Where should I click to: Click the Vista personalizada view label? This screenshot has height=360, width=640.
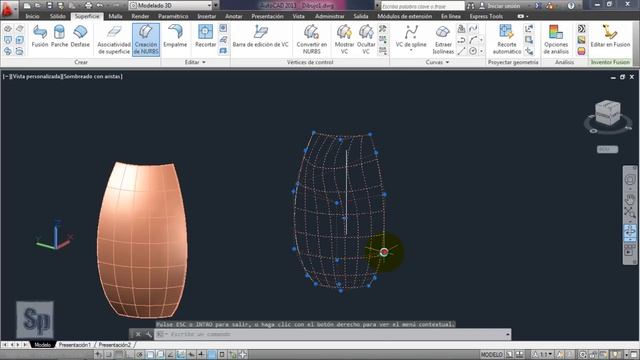tap(36, 76)
